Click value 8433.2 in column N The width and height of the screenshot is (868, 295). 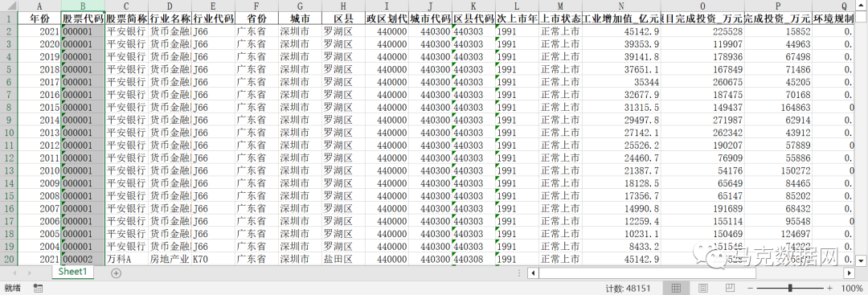click(x=621, y=246)
